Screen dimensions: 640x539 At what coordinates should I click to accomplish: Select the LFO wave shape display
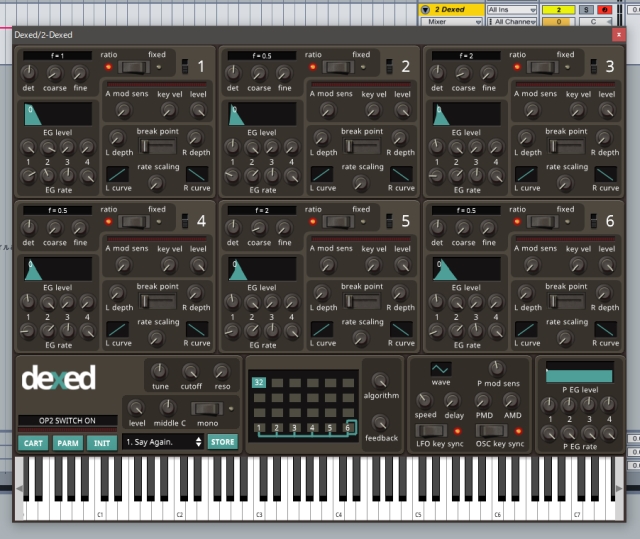click(441, 368)
